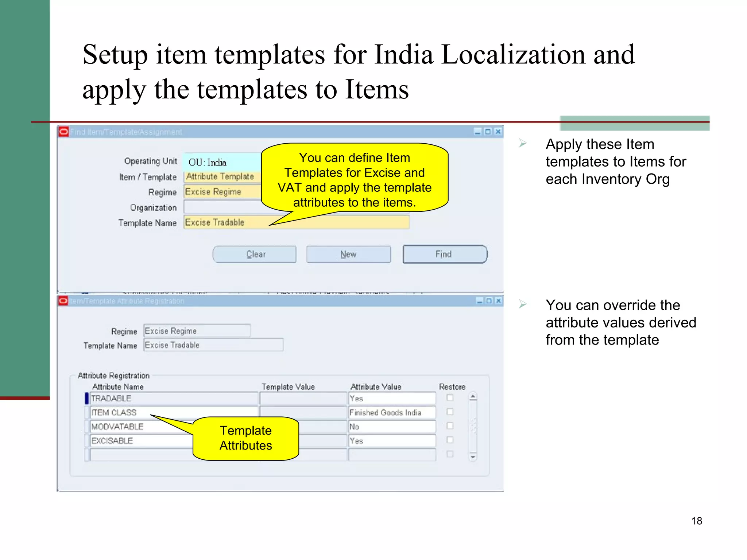The image size is (747, 560).
Task: Click the Operating Unit field OU: India
Action: tap(222, 162)
